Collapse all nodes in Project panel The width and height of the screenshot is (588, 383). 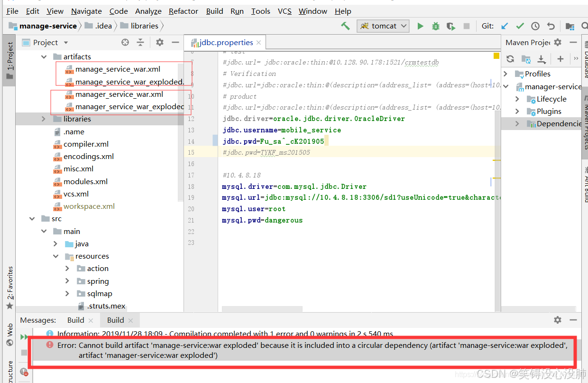point(140,42)
